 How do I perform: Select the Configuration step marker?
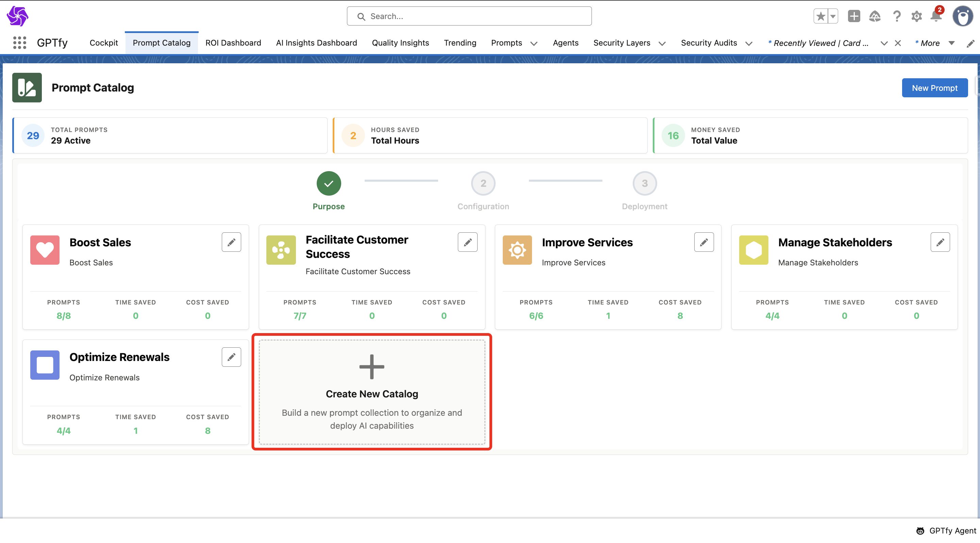[x=483, y=183]
